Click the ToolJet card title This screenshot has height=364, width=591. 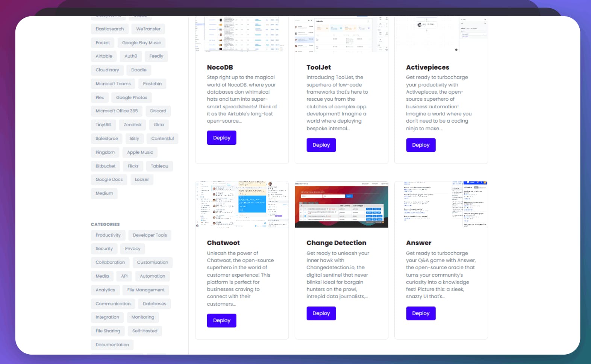point(318,67)
